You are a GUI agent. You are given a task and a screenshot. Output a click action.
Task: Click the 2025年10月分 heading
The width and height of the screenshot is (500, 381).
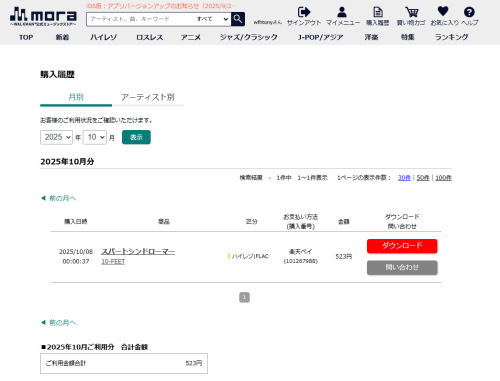click(67, 162)
